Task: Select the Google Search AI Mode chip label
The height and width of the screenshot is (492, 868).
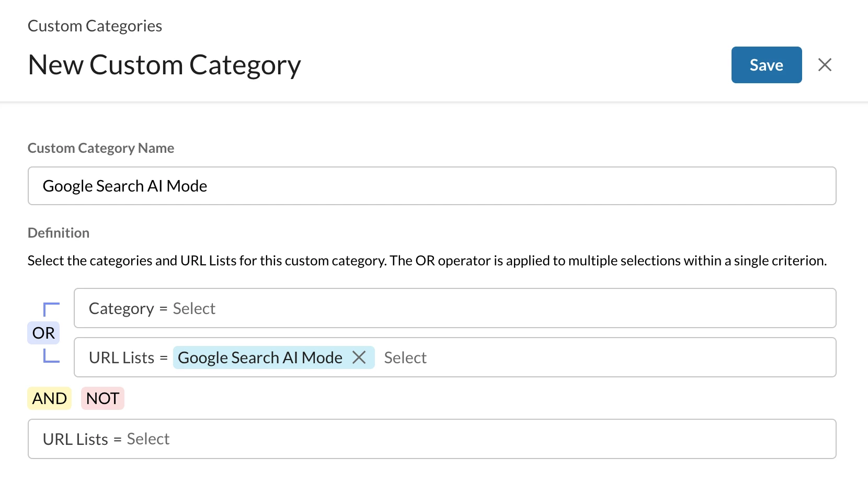Action: click(x=260, y=357)
